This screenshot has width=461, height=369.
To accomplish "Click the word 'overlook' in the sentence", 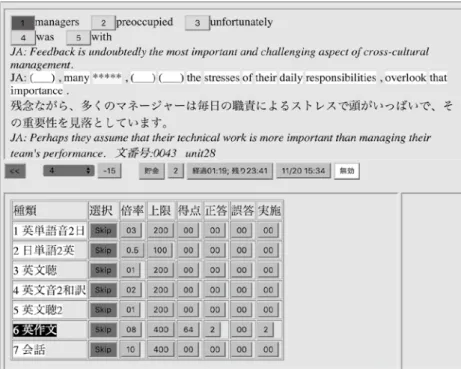I will pyautogui.click(x=405, y=78).
